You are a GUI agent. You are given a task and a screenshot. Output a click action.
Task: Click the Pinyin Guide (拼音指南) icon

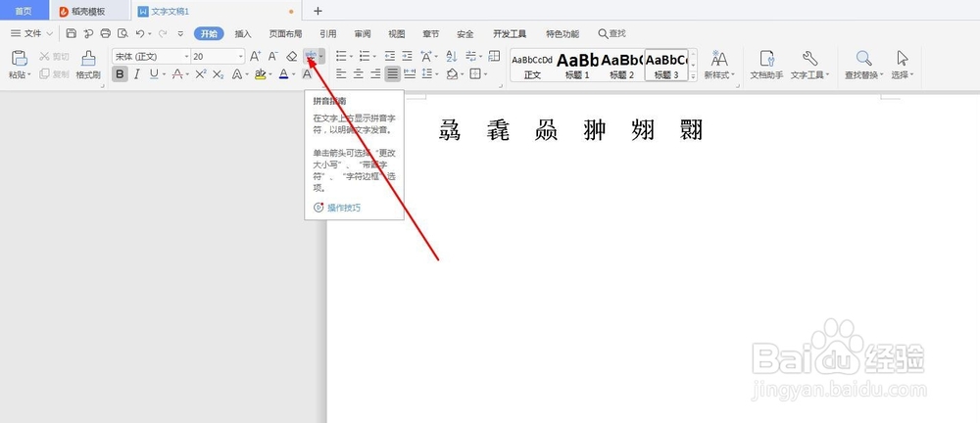[310, 56]
